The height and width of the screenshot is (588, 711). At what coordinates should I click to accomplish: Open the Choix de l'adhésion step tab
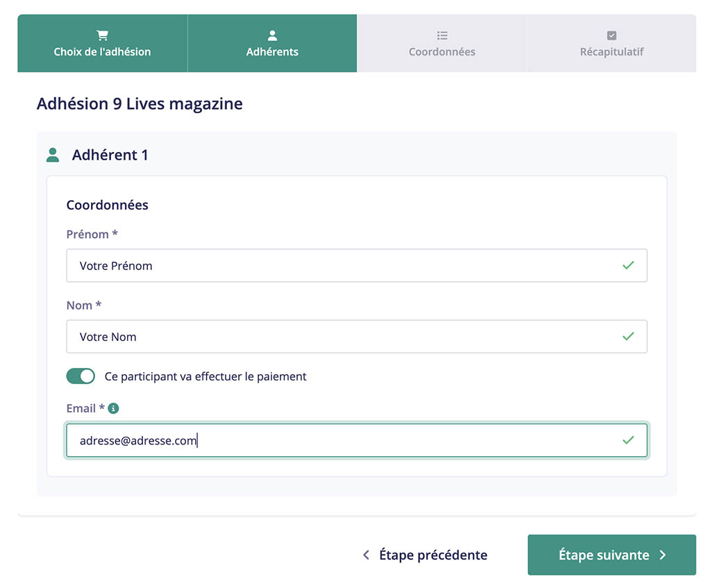click(103, 44)
